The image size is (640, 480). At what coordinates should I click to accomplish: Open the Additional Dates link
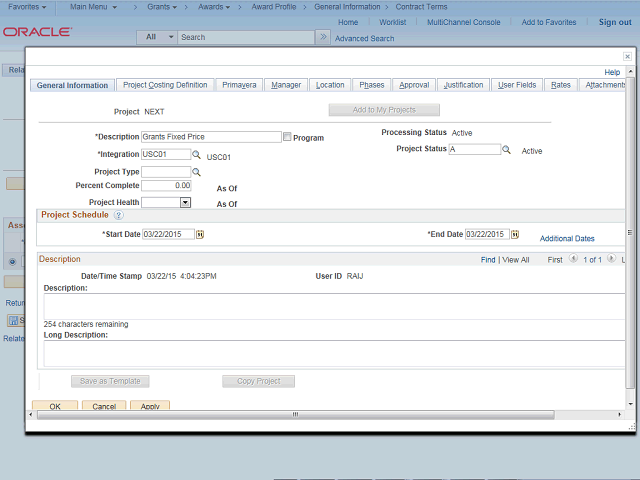[567, 238]
